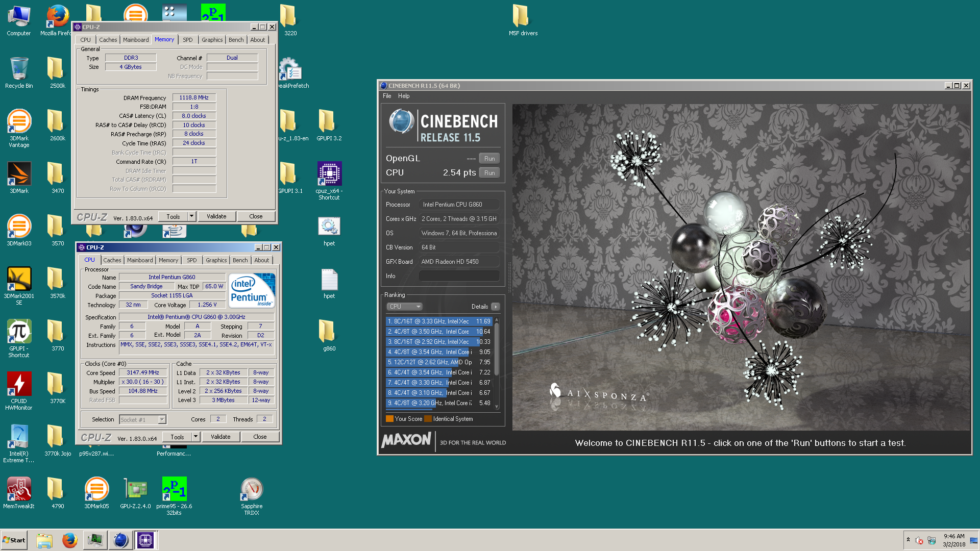Viewport: 980px width, 551px height.
Task: Open the Intel(R) Extreme Tuning shortcut
Action: pos(19,443)
